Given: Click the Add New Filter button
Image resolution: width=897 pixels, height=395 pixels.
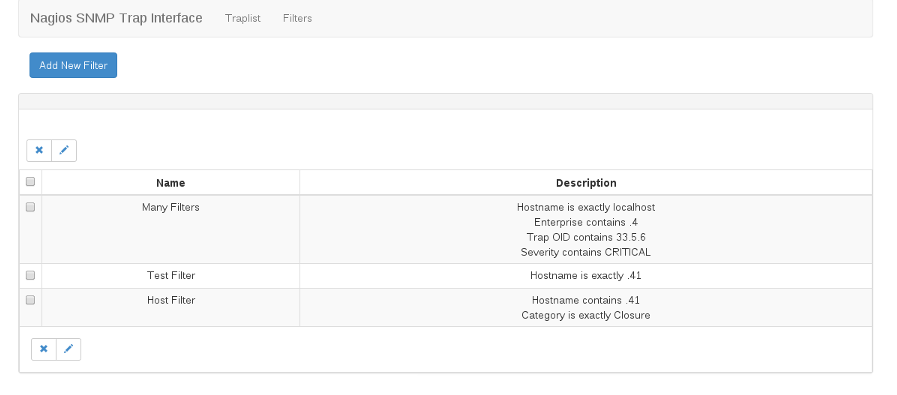Looking at the screenshot, I should [x=73, y=65].
